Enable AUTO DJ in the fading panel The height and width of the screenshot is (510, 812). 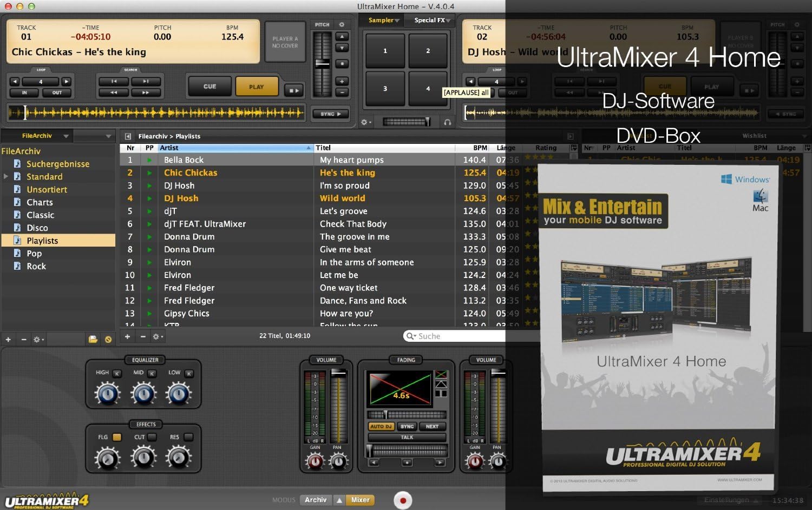point(381,426)
